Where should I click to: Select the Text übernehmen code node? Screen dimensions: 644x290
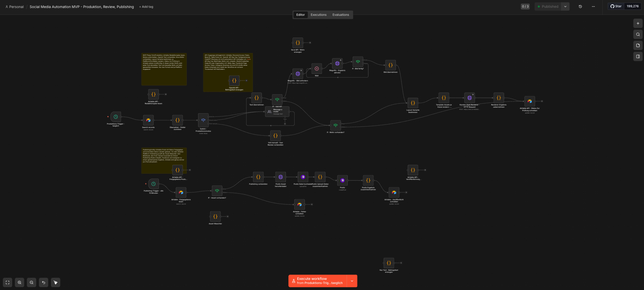[x=257, y=98]
